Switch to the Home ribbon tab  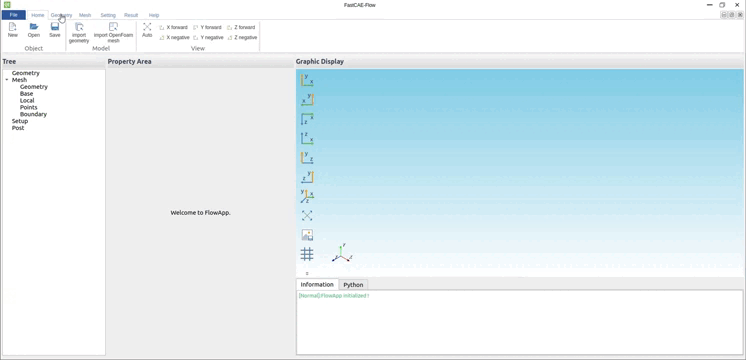[38, 15]
